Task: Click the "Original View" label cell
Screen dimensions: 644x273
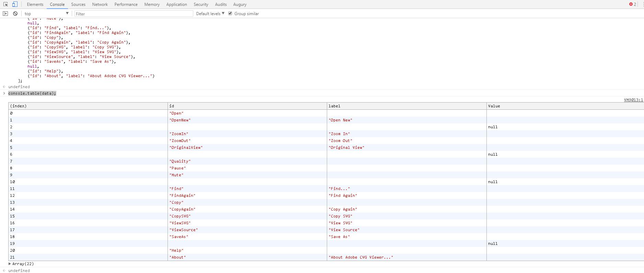Action: click(x=406, y=147)
